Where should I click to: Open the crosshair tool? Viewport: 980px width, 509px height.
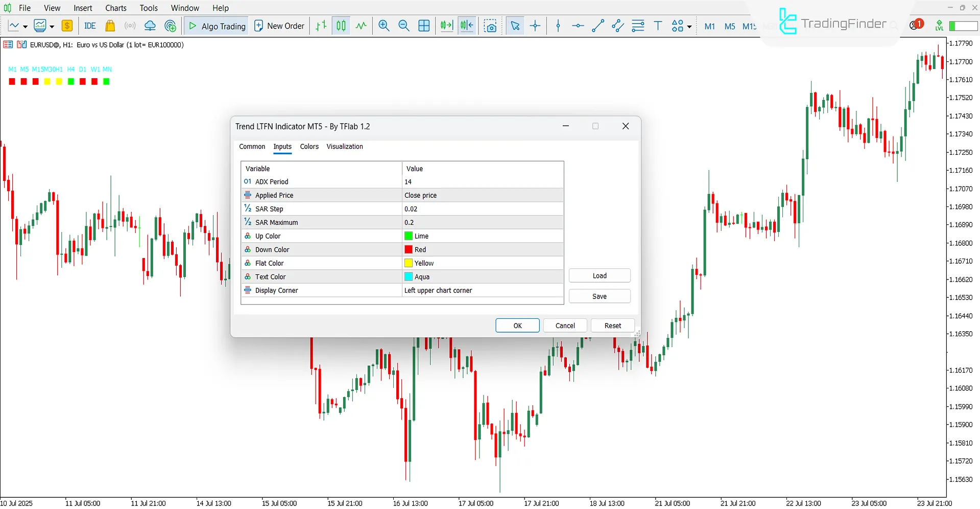click(535, 26)
